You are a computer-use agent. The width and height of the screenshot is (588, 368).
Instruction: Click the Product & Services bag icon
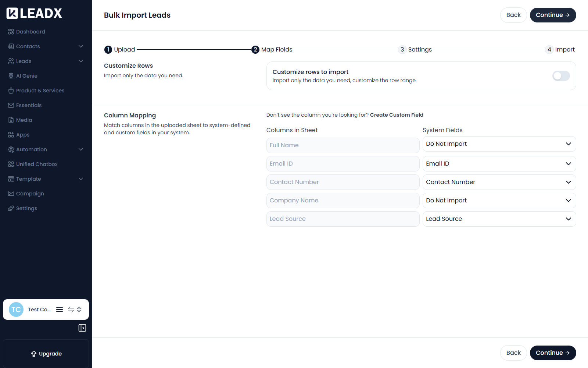(11, 91)
